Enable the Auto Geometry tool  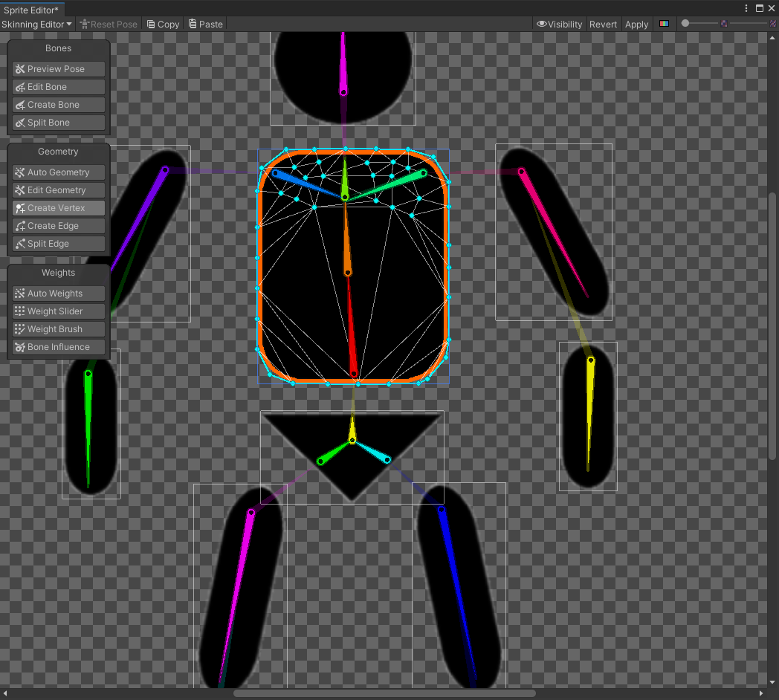click(x=58, y=172)
